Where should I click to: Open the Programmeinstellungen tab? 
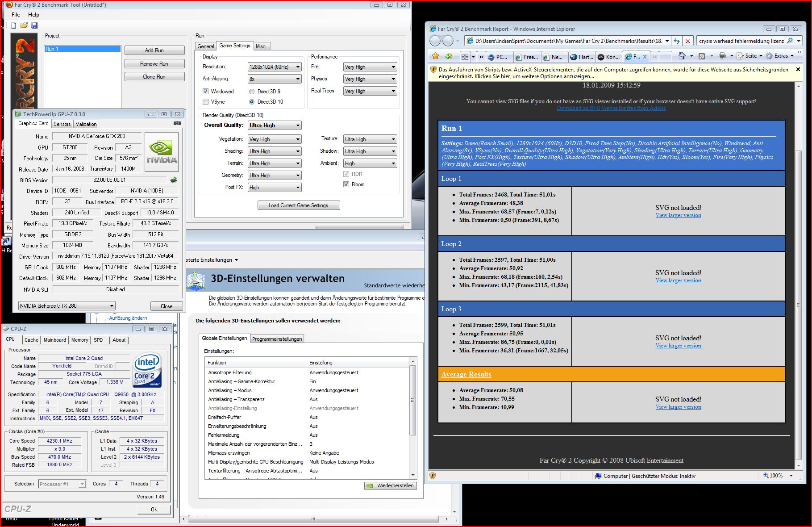point(277,339)
